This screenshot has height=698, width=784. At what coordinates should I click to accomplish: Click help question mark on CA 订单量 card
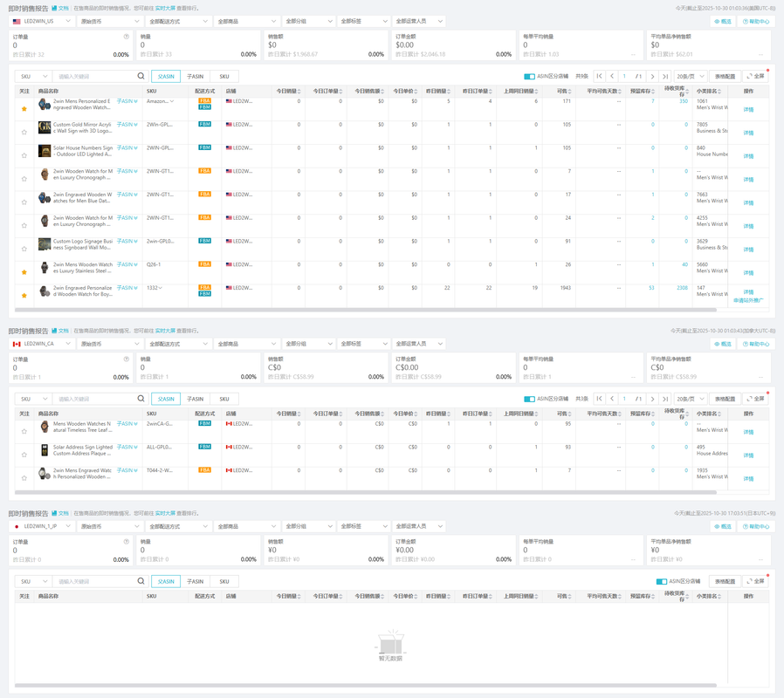pyautogui.click(x=126, y=359)
